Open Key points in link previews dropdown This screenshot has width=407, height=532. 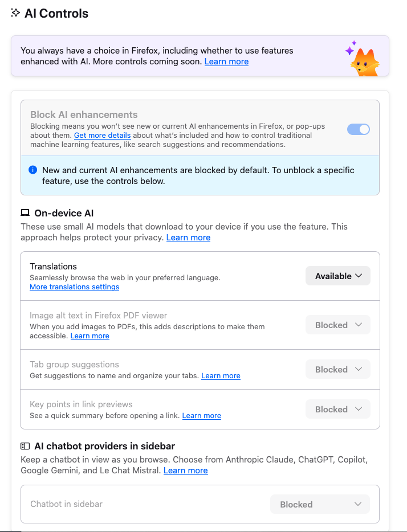pos(338,410)
